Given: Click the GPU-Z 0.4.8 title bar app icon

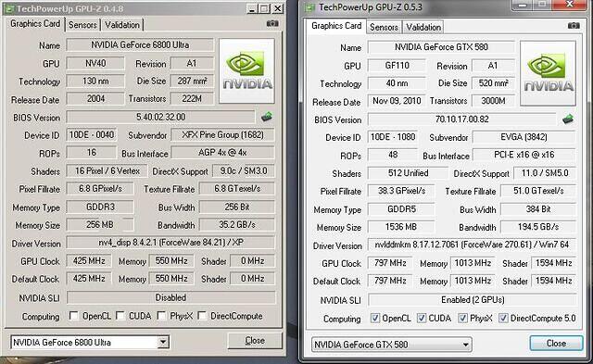Looking at the screenshot, I should [x=9, y=9].
